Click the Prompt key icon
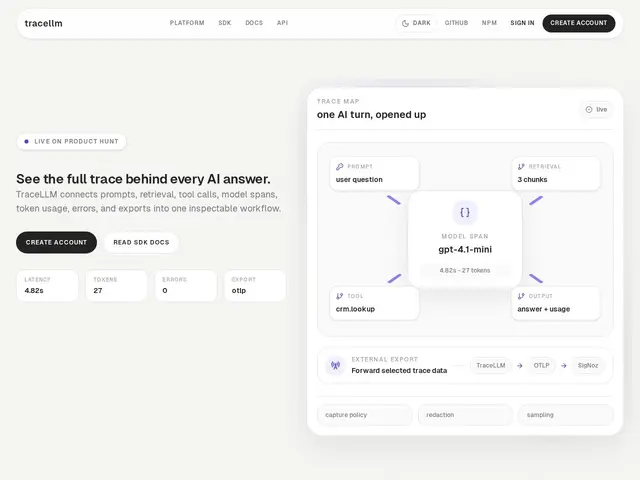The height and width of the screenshot is (480, 640). 339,167
